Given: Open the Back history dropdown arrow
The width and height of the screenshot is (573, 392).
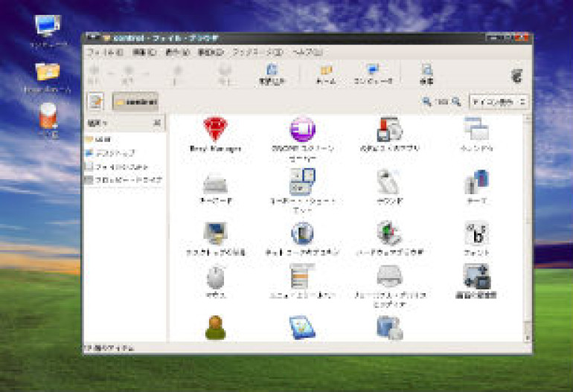Looking at the screenshot, I should pos(110,74).
